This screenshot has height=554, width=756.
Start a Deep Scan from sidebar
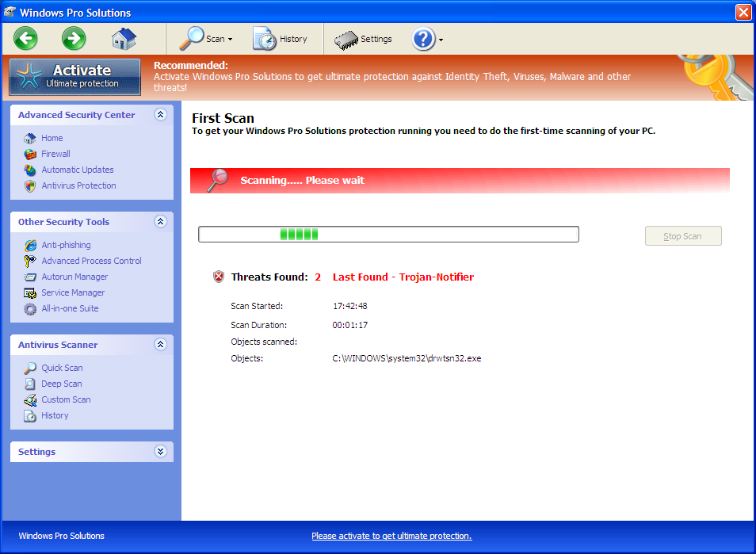coord(62,384)
